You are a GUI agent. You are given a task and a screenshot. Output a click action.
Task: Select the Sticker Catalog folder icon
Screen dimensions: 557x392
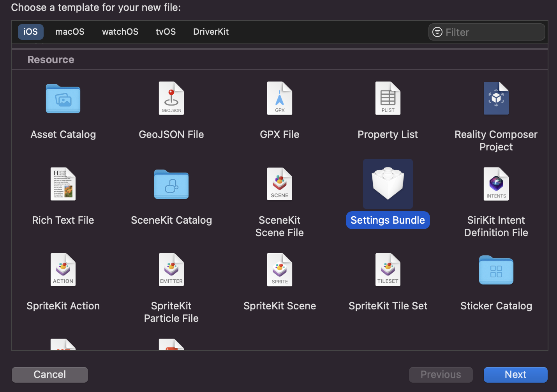(x=496, y=270)
